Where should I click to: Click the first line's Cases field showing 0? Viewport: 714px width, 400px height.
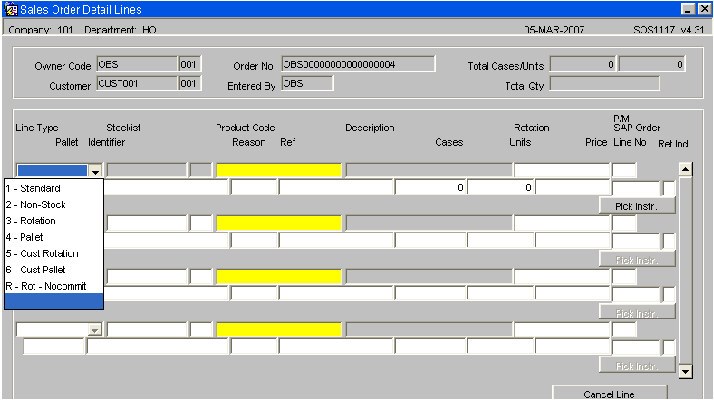point(431,187)
